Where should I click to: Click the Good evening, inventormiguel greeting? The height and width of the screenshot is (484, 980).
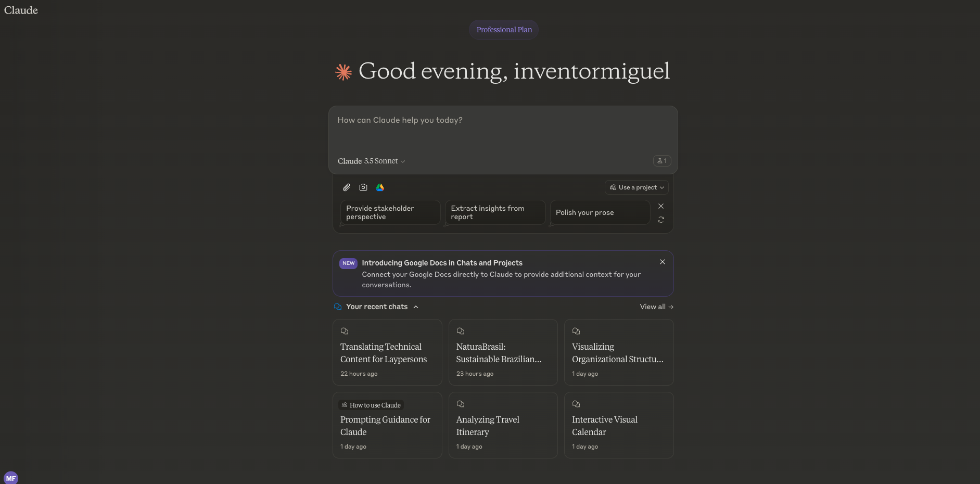tap(514, 71)
